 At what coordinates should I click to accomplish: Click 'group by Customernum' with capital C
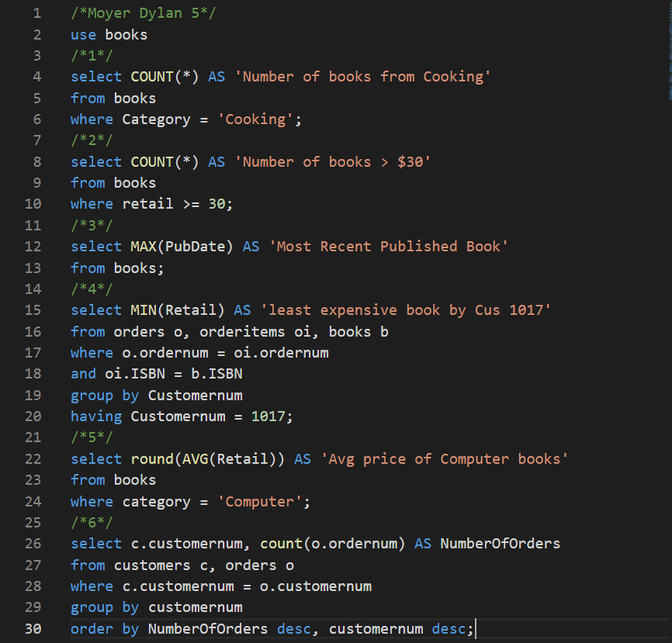157,396
